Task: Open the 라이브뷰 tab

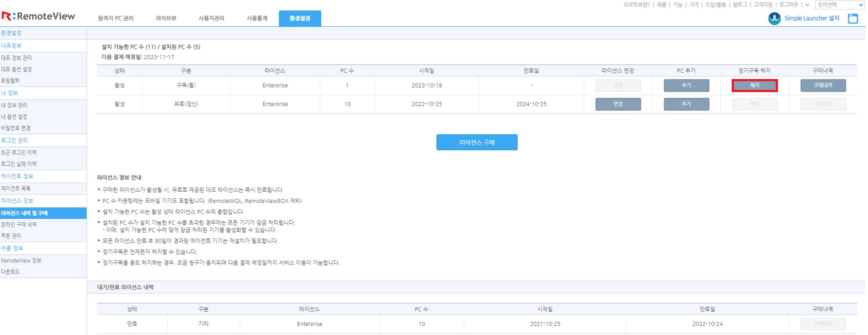Action: tap(166, 19)
